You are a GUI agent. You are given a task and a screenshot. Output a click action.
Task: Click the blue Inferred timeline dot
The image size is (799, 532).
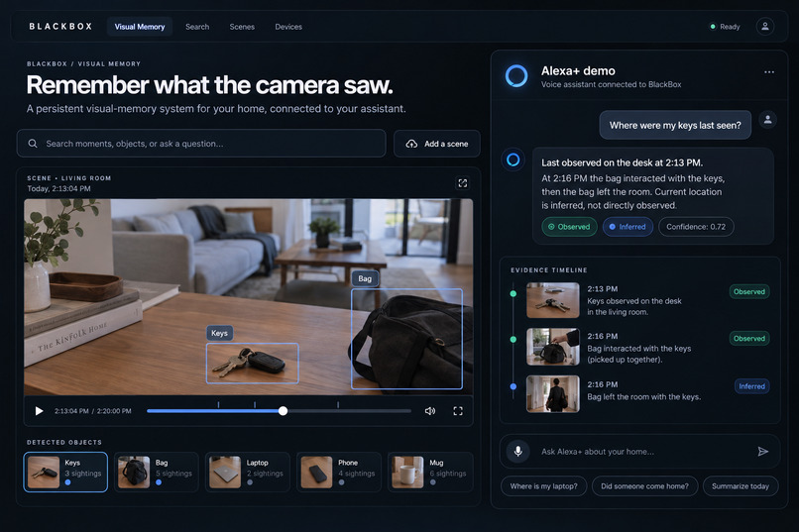514,386
